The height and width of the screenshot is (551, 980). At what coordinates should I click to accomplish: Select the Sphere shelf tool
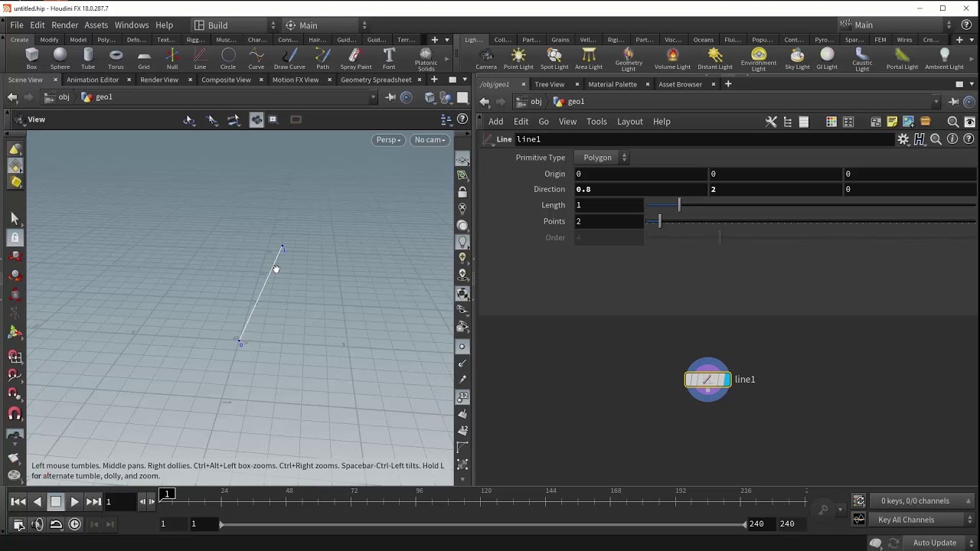(60, 58)
